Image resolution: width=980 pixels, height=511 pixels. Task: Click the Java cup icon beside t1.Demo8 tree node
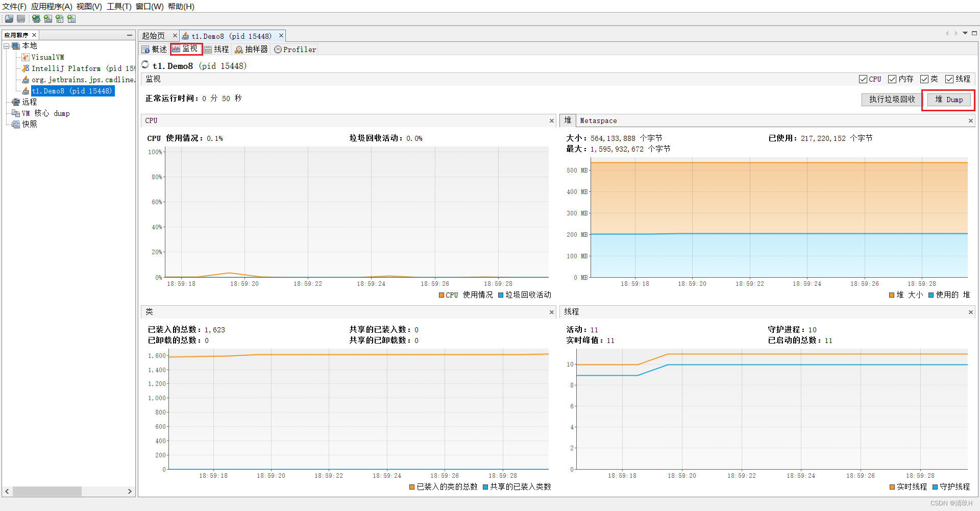click(26, 91)
